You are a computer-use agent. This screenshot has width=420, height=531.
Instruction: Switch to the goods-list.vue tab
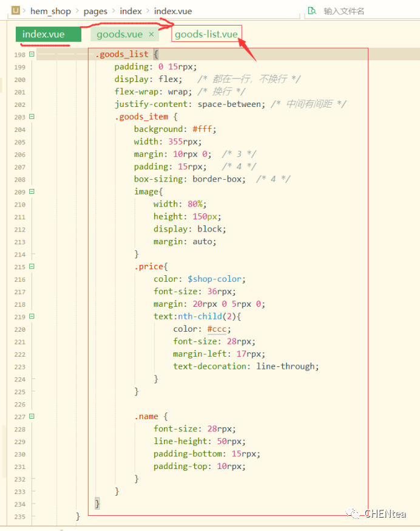(206, 35)
